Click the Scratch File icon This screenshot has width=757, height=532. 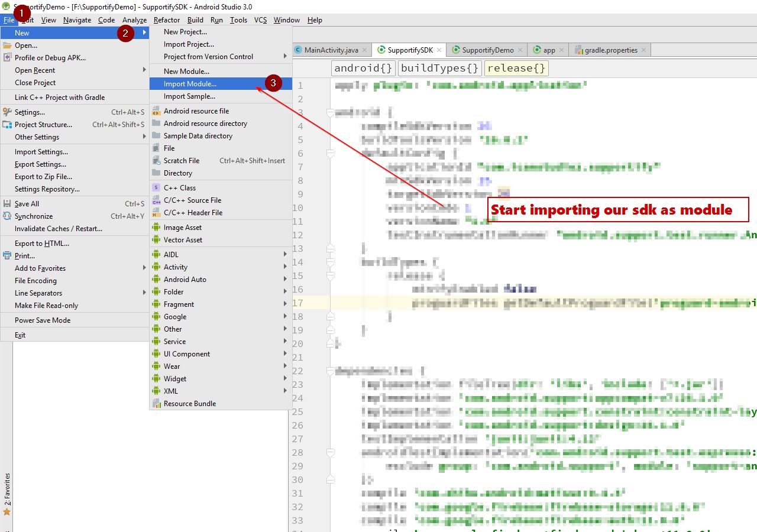(156, 161)
